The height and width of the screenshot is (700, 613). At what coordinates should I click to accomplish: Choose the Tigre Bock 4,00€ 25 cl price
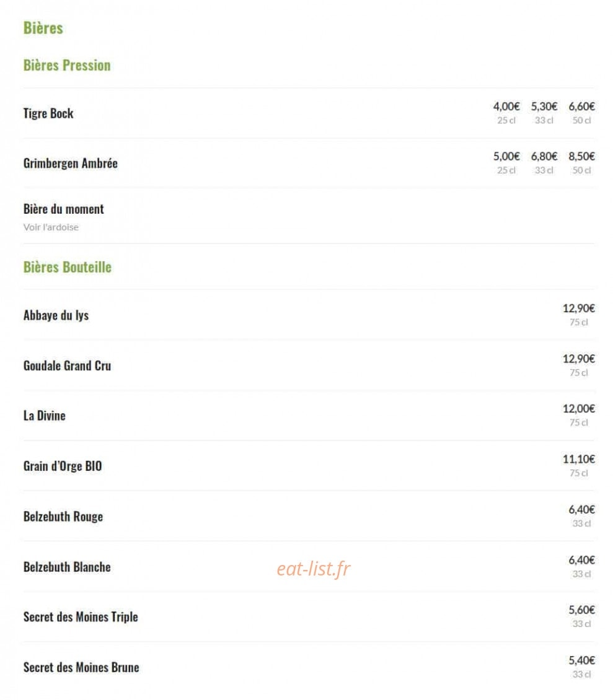(x=506, y=113)
